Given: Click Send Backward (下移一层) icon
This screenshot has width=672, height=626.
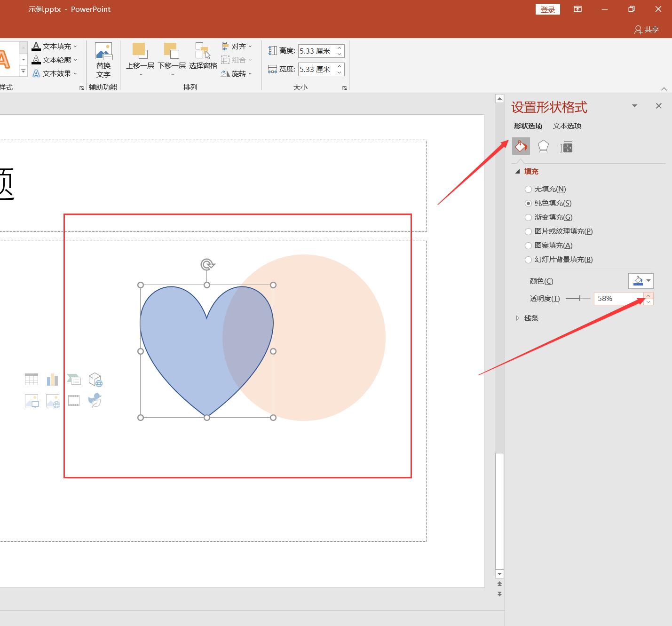Looking at the screenshot, I should (172, 51).
